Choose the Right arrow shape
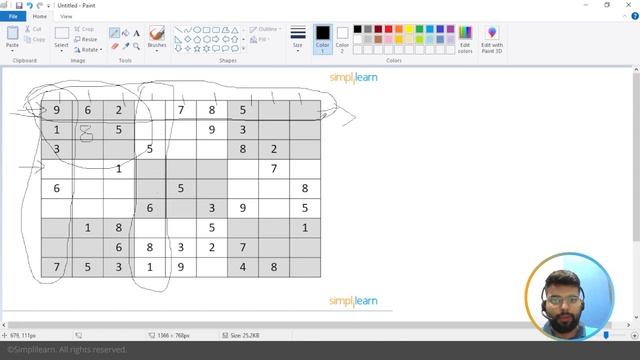 [x=216, y=40]
